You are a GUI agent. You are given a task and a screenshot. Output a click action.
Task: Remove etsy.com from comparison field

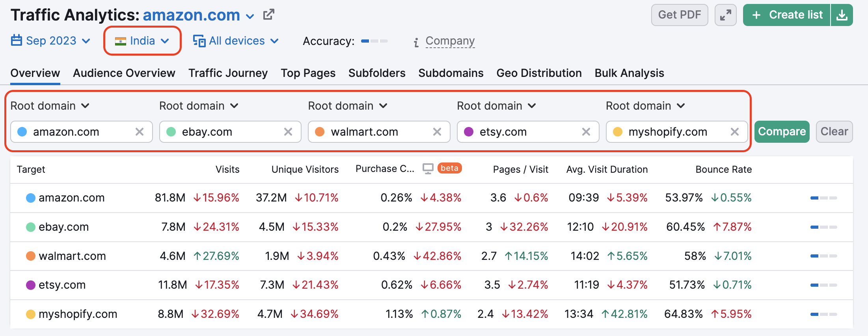[586, 132]
